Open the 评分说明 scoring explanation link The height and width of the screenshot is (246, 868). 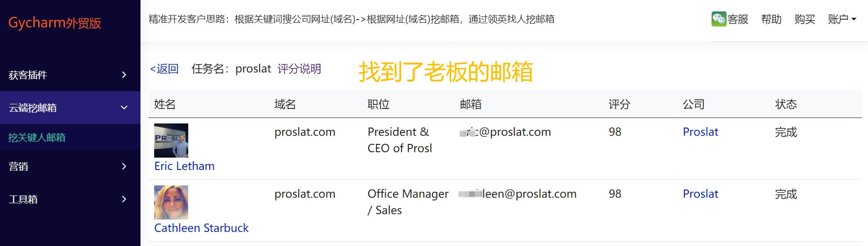[299, 69]
